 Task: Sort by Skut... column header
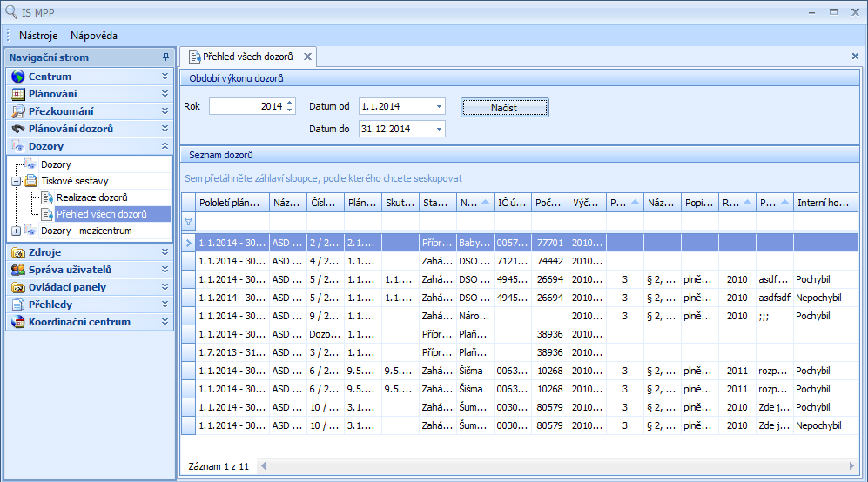(400, 203)
